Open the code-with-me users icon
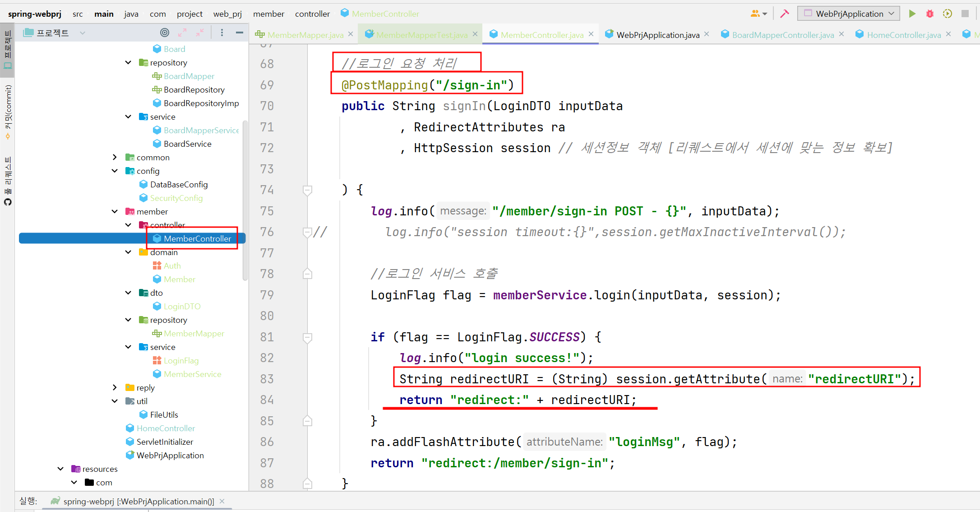Viewport: 980px width, 512px height. (x=758, y=14)
